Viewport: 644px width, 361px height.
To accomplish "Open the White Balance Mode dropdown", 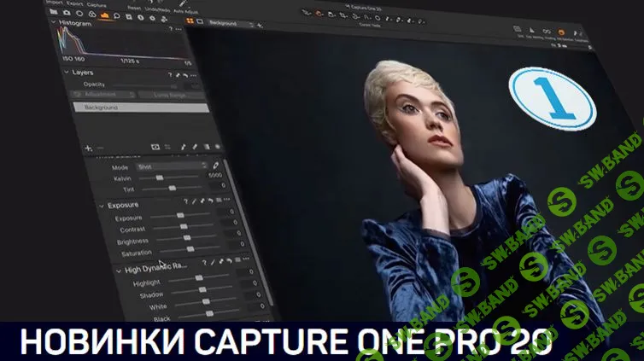I will (x=172, y=166).
